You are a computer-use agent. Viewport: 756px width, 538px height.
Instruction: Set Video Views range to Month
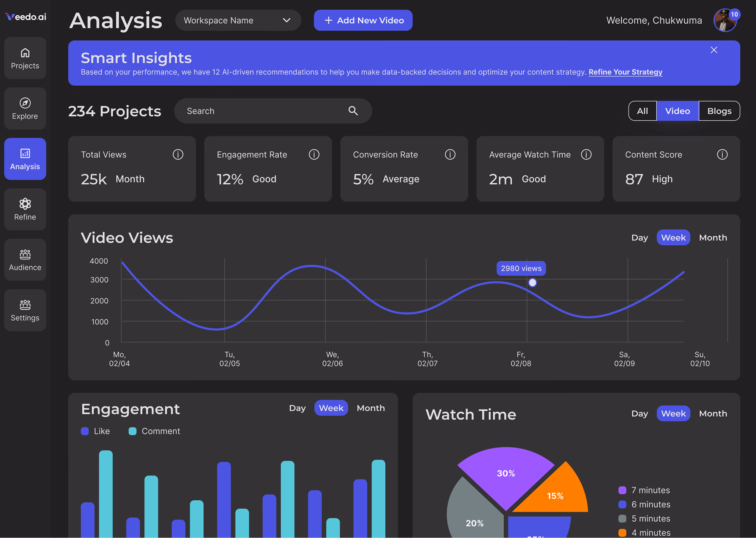click(x=713, y=238)
